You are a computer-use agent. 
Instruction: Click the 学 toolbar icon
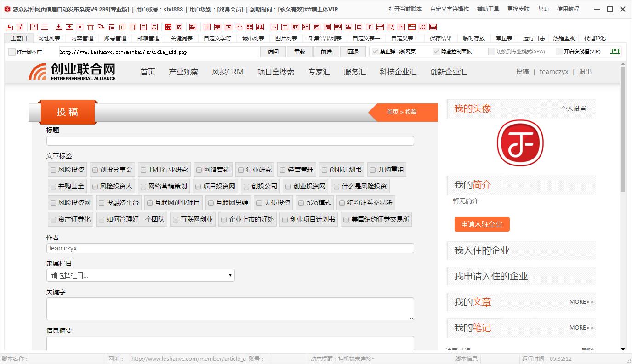217,27
